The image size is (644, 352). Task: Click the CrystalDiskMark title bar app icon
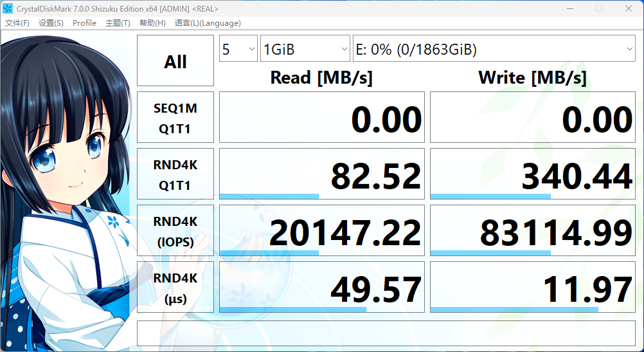(8, 9)
